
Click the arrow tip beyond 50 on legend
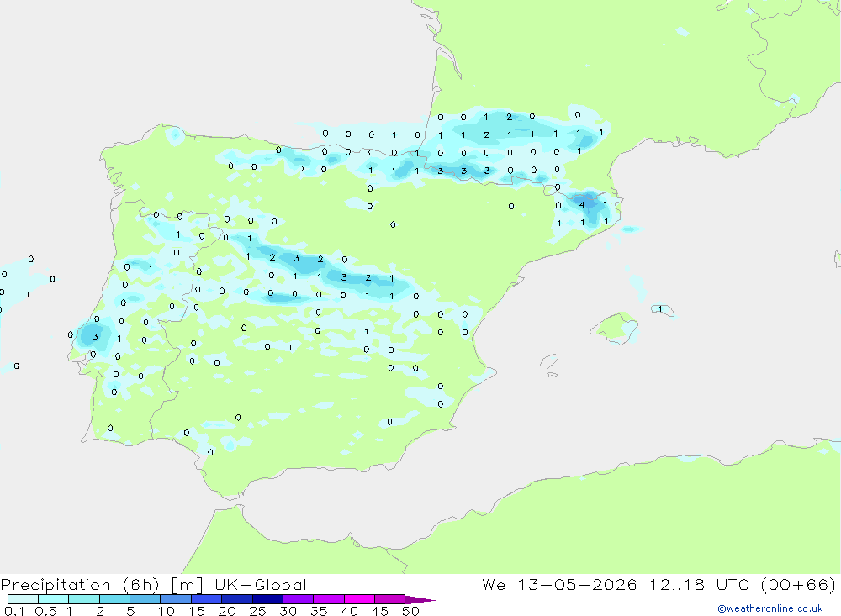coord(421,600)
